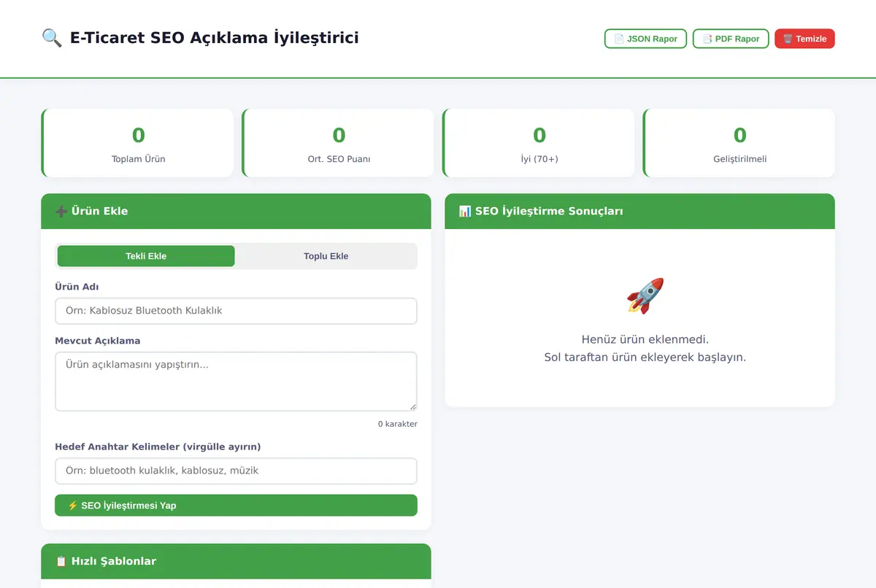Select the İyi (70+) stat card
The height and width of the screenshot is (588, 876).
(x=539, y=143)
